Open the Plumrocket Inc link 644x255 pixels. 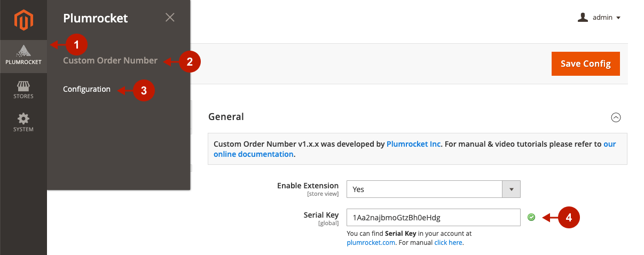click(414, 144)
